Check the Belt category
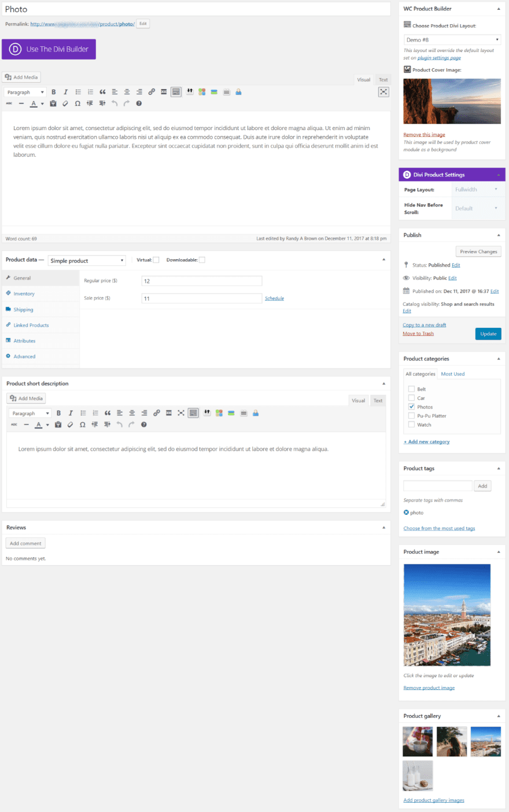Image resolution: width=509 pixels, height=812 pixels. pyautogui.click(x=411, y=389)
